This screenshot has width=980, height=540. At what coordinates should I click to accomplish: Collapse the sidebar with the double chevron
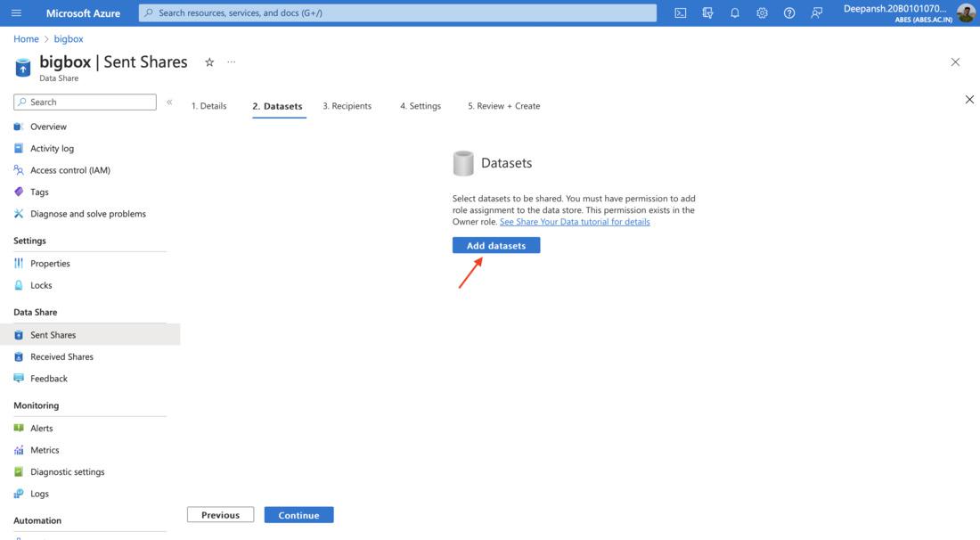point(169,102)
